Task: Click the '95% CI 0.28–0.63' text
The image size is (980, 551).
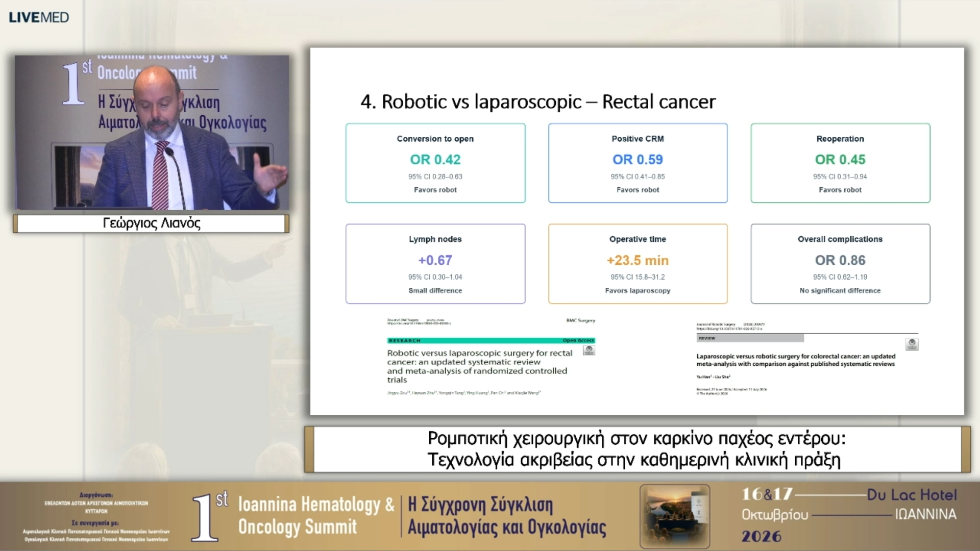Action: pos(435,177)
